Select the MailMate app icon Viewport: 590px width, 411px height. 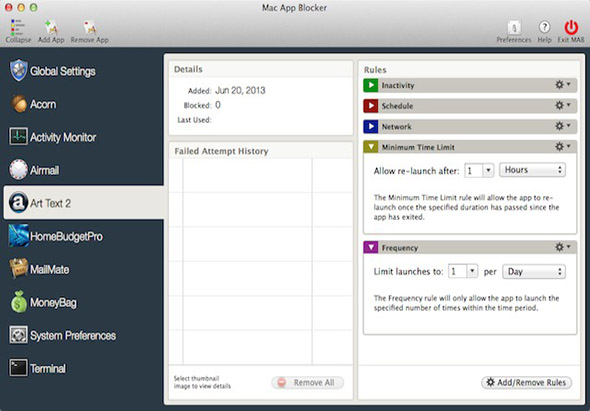18,268
